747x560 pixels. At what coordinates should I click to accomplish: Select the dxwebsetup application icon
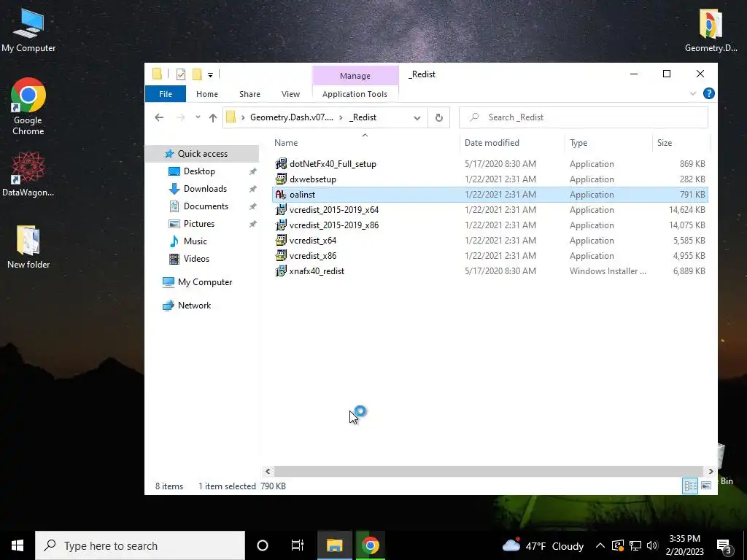point(281,179)
